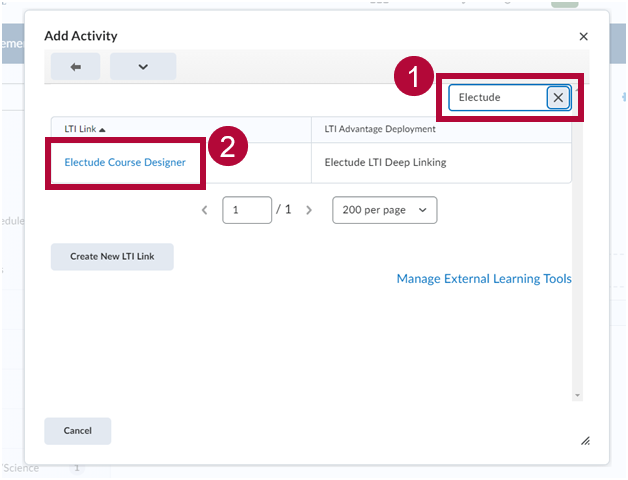Go to the previous results page
The width and height of the screenshot is (628, 480).
205,211
